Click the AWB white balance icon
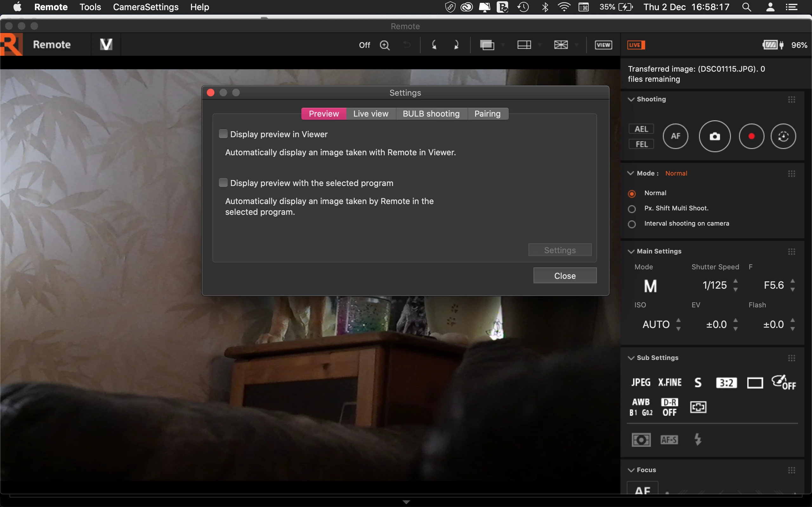This screenshot has height=507, width=812. point(641,407)
